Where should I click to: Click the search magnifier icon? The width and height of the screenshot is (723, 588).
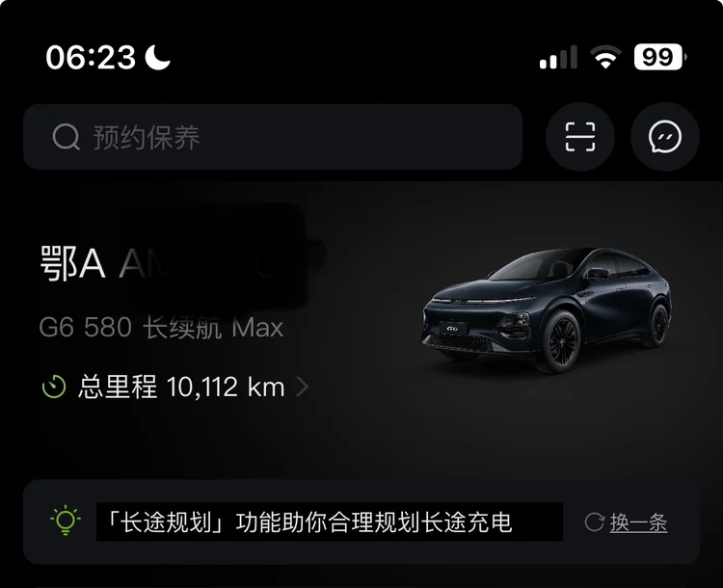point(66,137)
